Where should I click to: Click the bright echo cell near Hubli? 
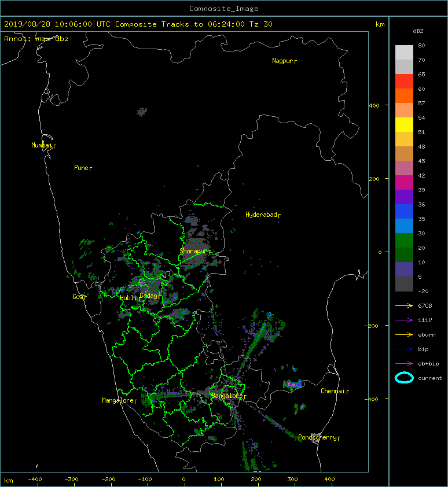pos(141,282)
